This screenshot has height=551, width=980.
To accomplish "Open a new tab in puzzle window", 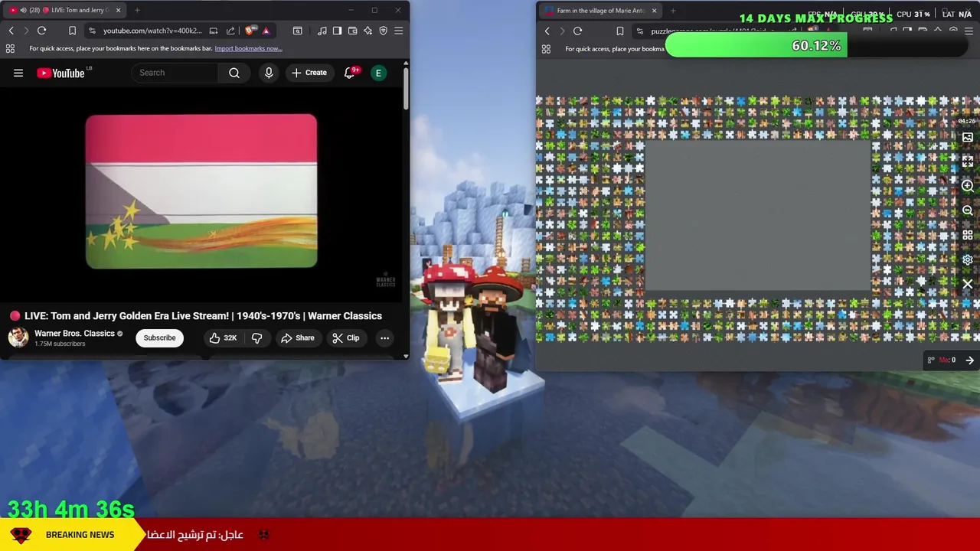I will [x=672, y=11].
